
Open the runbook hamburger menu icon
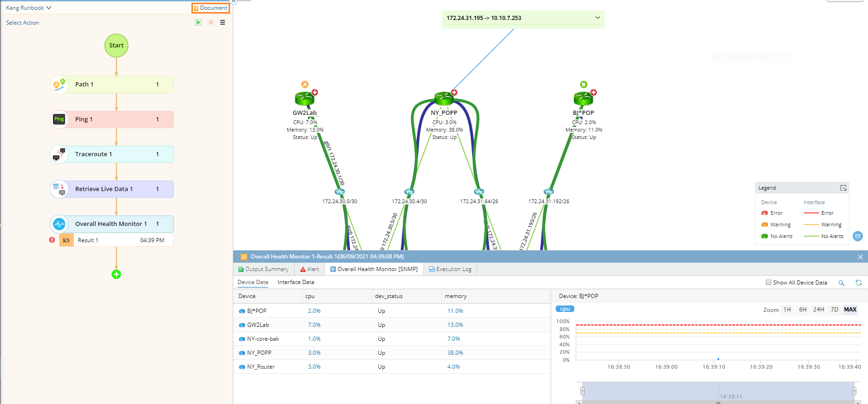[x=223, y=22]
